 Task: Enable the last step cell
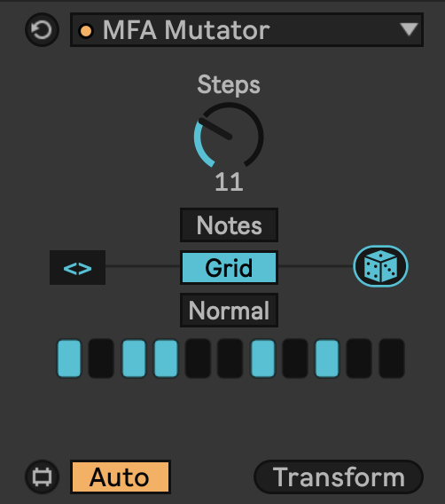[x=392, y=358]
